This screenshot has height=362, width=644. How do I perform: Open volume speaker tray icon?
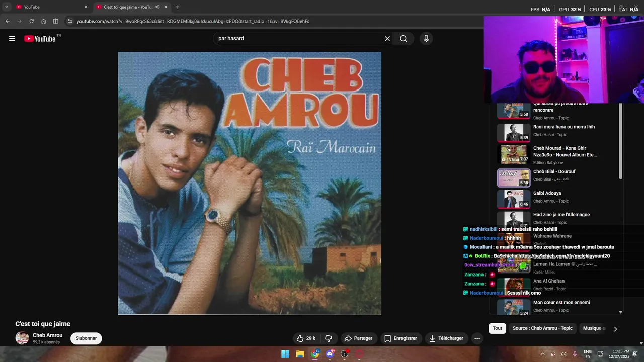pos(564,354)
